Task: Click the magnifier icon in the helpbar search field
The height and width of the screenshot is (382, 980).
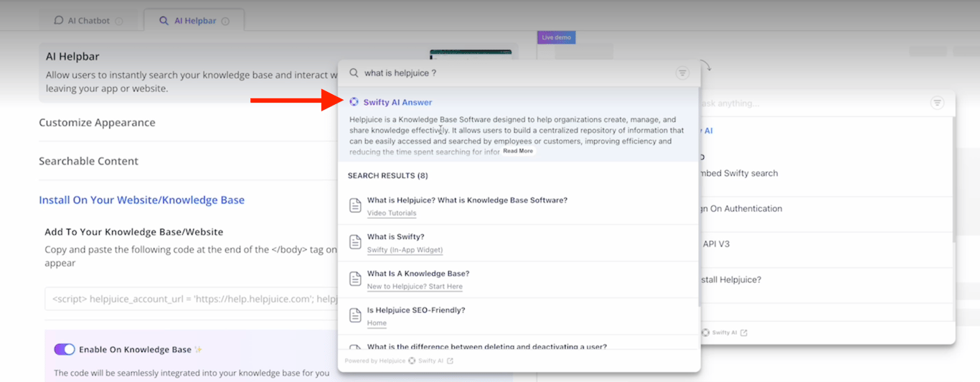Action: (x=354, y=73)
